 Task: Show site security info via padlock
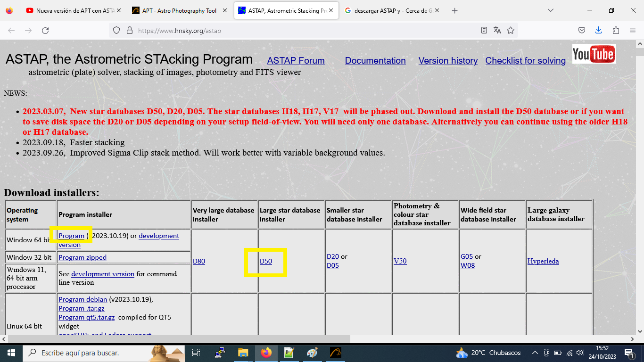(x=129, y=31)
